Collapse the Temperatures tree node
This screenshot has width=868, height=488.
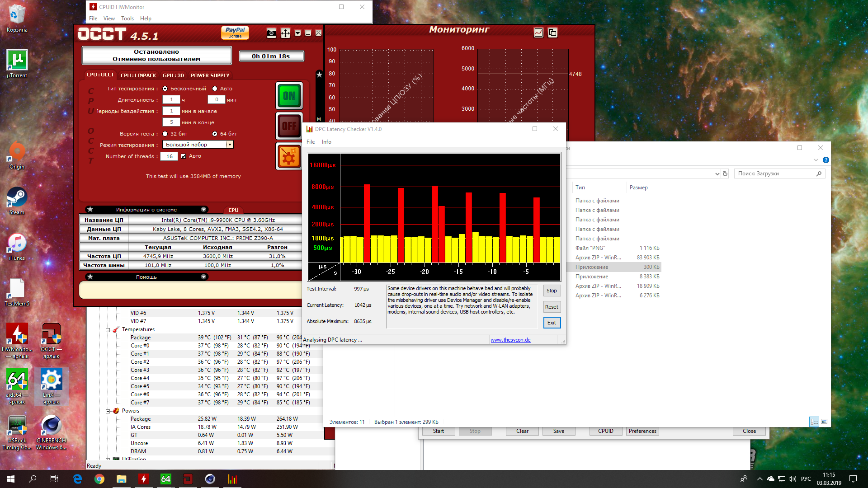click(108, 330)
